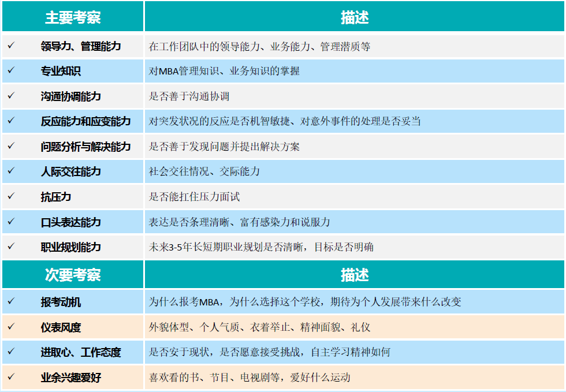Click the checkmark beside 领导力、管理能力

11,46
